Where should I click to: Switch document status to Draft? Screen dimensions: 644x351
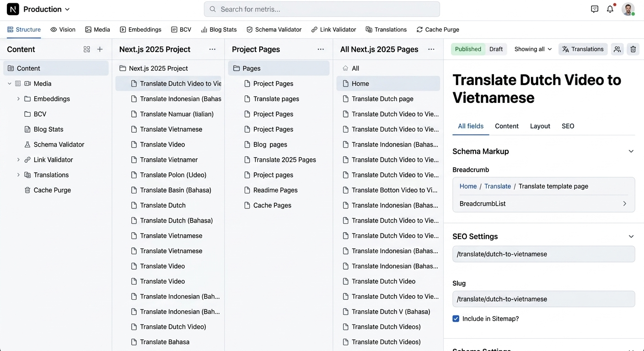(496, 49)
